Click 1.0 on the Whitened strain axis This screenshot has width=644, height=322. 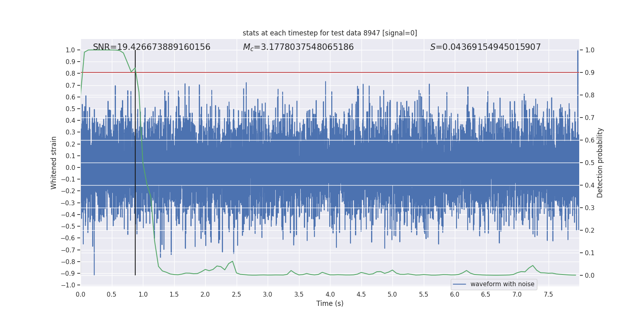click(x=70, y=50)
